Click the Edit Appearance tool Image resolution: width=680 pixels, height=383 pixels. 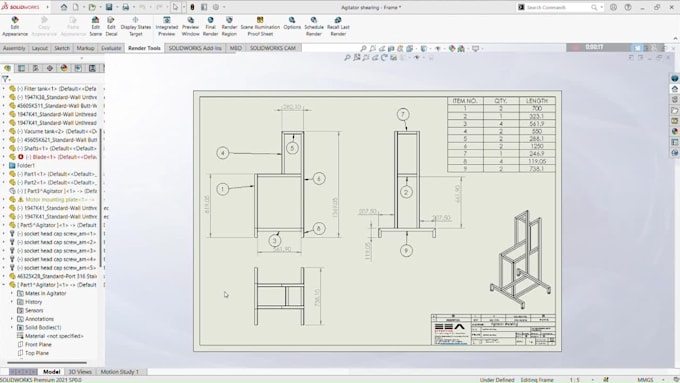pyautogui.click(x=15, y=26)
